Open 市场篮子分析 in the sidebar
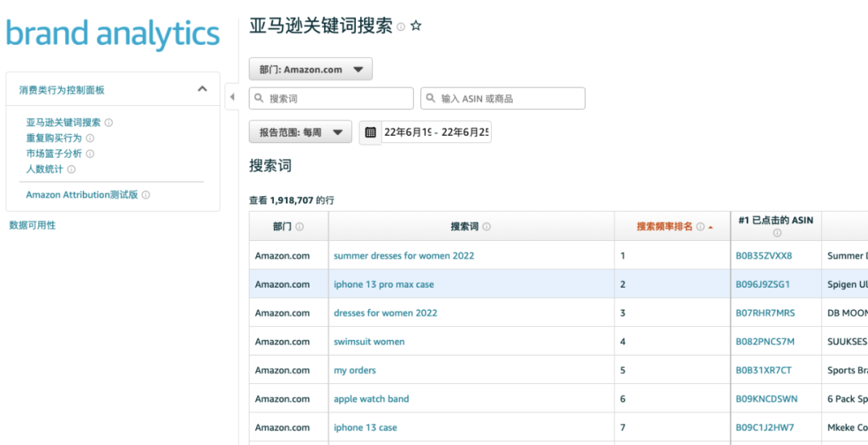 click(54, 153)
